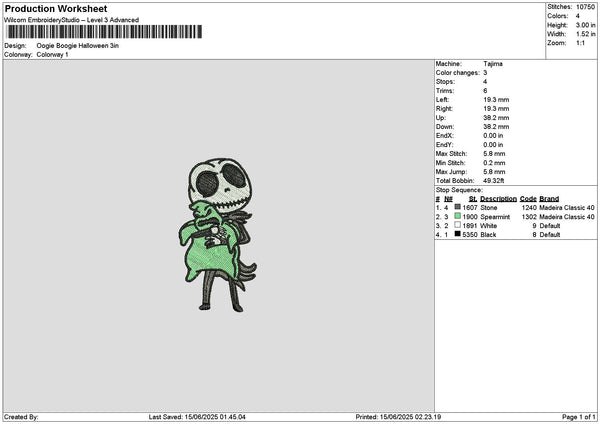The width and height of the screenshot is (600, 424).
Task: Click the Page 1 of 1 indicator
Action: 579,417
